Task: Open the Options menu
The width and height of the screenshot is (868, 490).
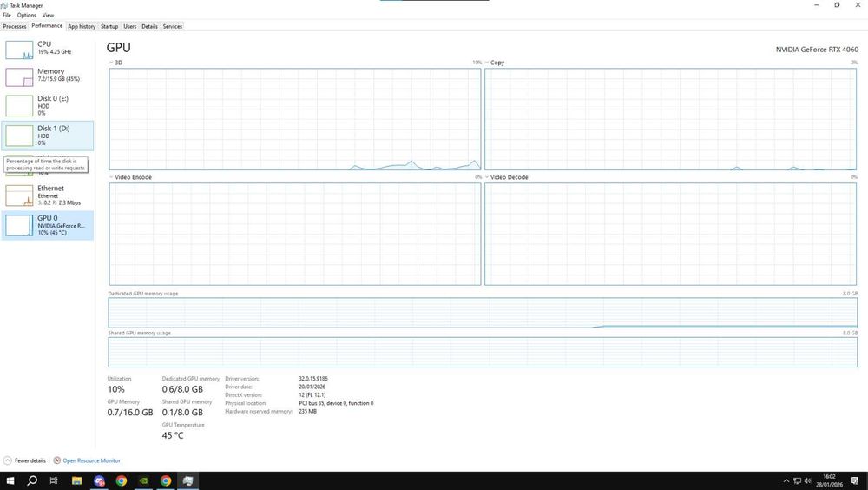Action: 27,15
